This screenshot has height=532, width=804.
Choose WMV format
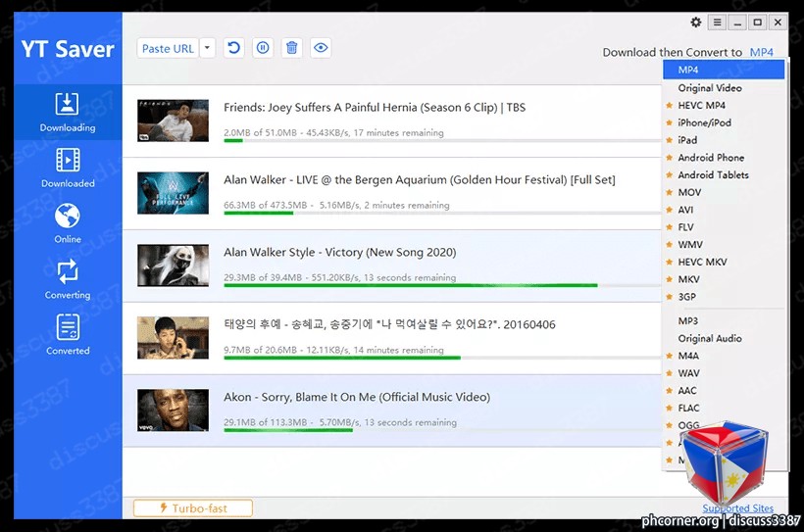point(724,245)
